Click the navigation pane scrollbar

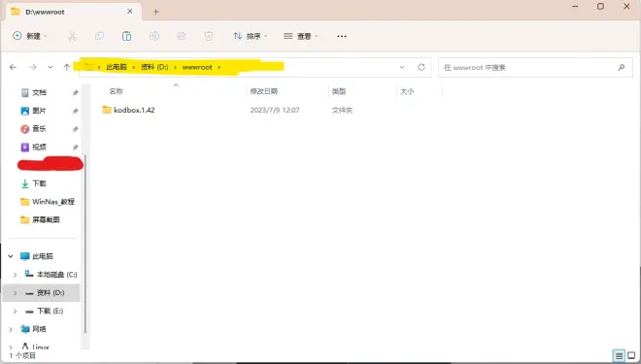pos(85,243)
